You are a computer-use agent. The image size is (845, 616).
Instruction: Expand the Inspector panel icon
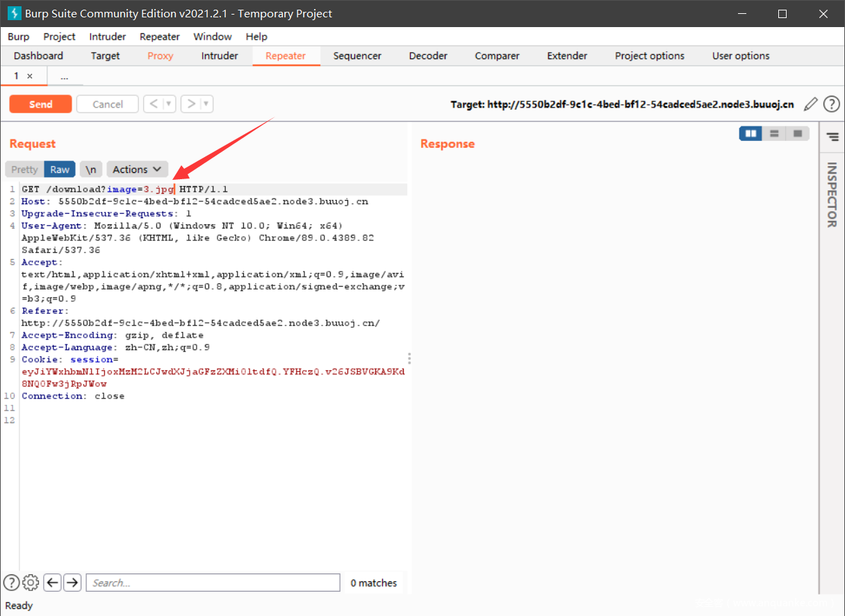tap(832, 138)
